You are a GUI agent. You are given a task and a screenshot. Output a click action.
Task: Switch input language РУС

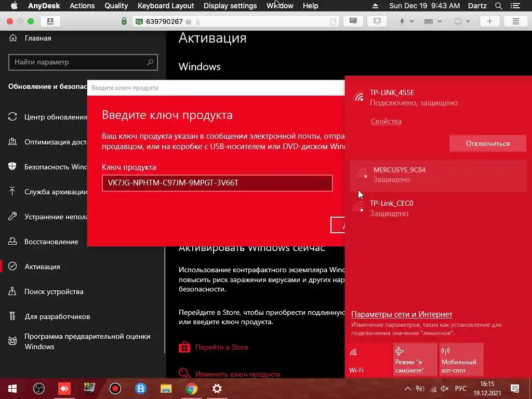click(x=461, y=389)
